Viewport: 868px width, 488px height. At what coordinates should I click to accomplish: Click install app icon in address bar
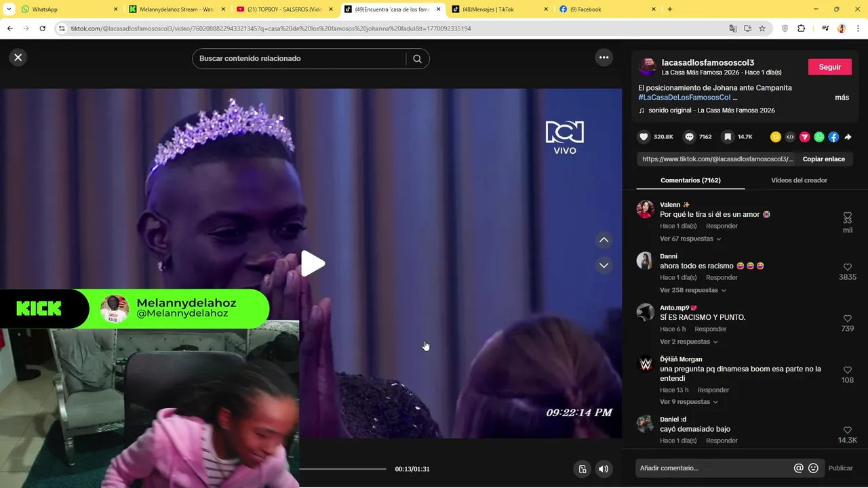pyautogui.click(x=747, y=28)
